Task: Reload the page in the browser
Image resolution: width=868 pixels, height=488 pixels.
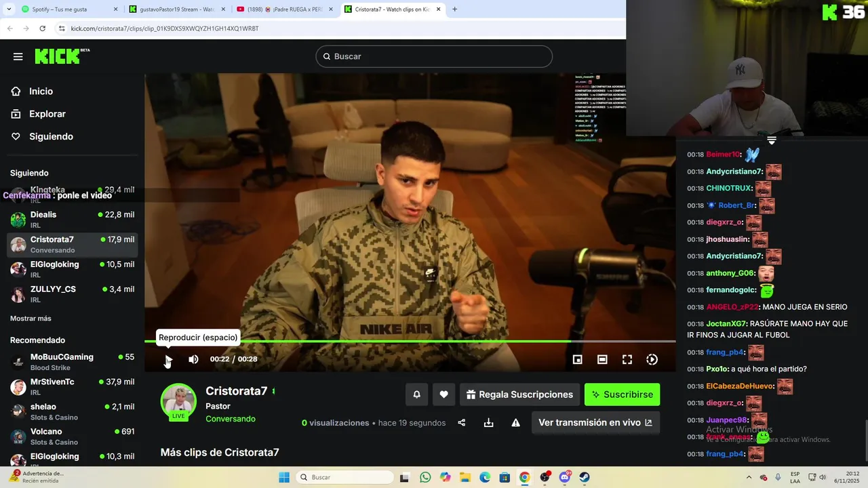Action: 42,28
